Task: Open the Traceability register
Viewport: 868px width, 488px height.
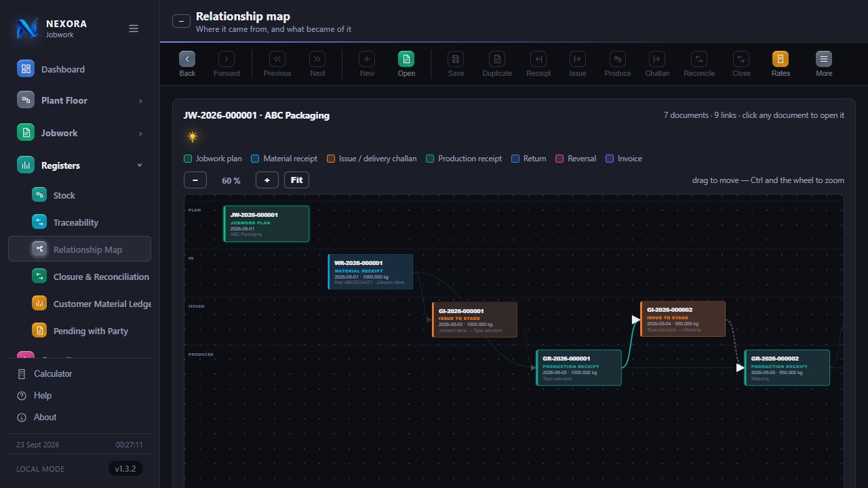Action: point(79,222)
